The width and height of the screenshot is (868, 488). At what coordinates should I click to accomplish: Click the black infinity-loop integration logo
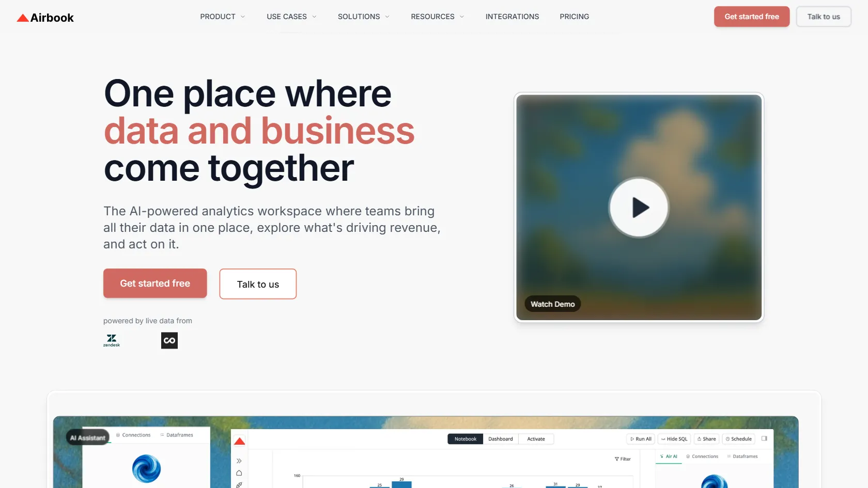tap(169, 340)
